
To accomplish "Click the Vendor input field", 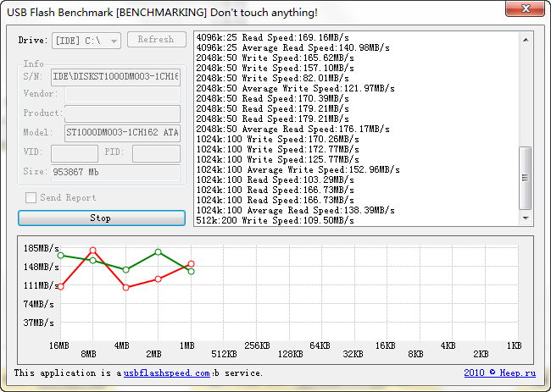I will pos(122,94).
